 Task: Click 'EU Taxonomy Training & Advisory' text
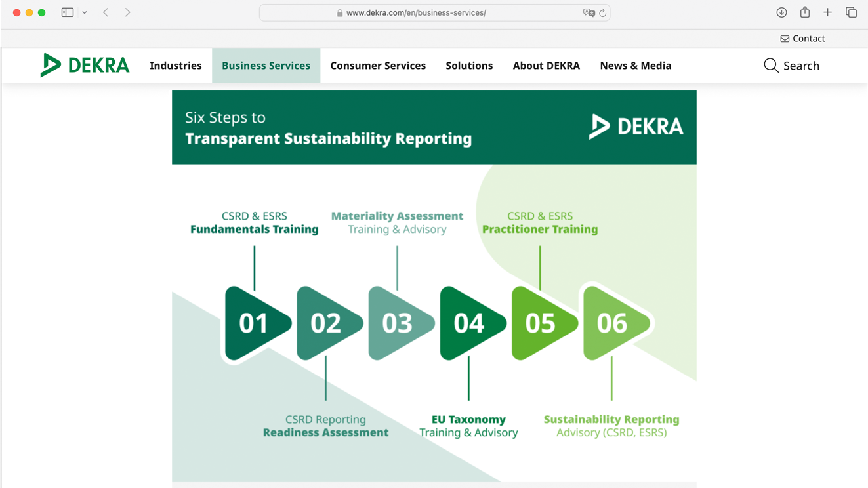coord(468,426)
